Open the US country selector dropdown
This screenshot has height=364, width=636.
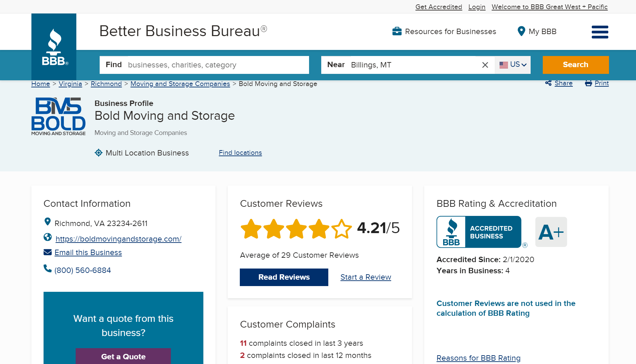tap(513, 65)
